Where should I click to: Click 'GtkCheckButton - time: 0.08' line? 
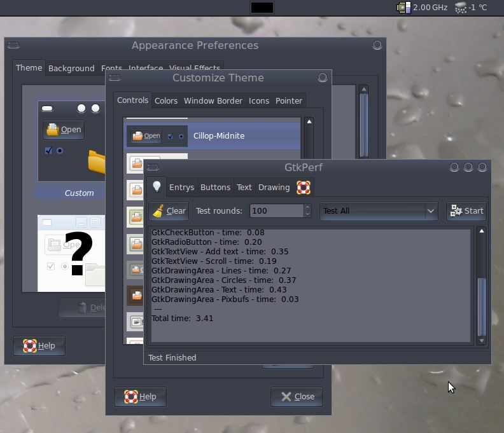tap(207, 233)
